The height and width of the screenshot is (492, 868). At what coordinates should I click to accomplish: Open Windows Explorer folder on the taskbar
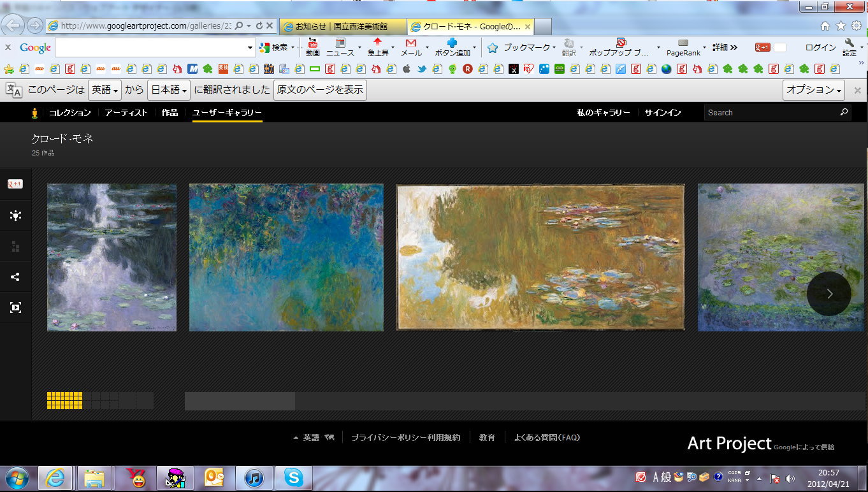tap(94, 478)
